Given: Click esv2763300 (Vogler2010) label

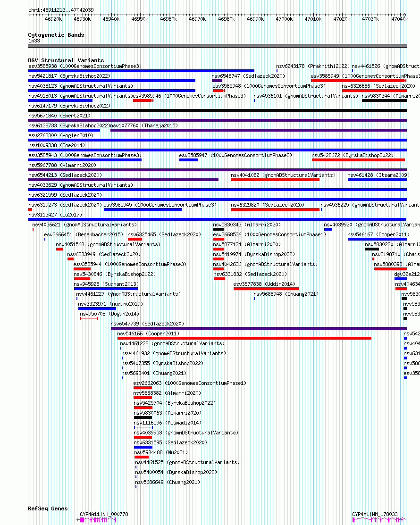Looking at the screenshot, I should [60, 135].
